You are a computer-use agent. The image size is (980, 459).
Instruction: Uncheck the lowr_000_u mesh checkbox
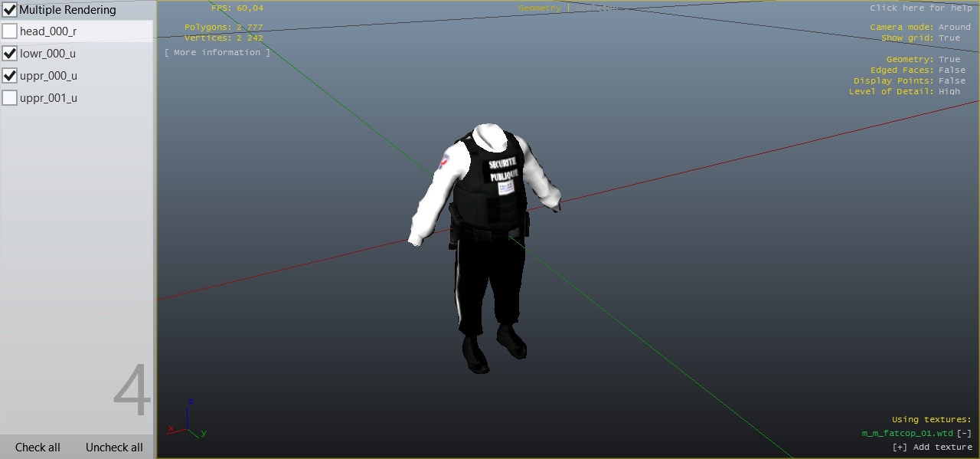(10, 54)
